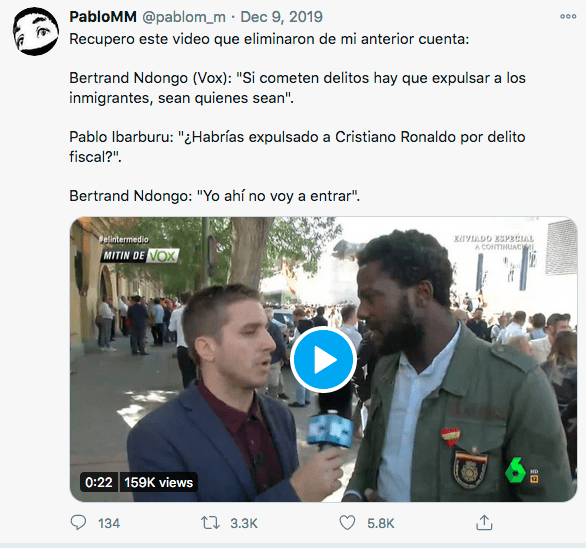The image size is (586, 548).
Task: View the 134 replies count
Action: tap(109, 523)
